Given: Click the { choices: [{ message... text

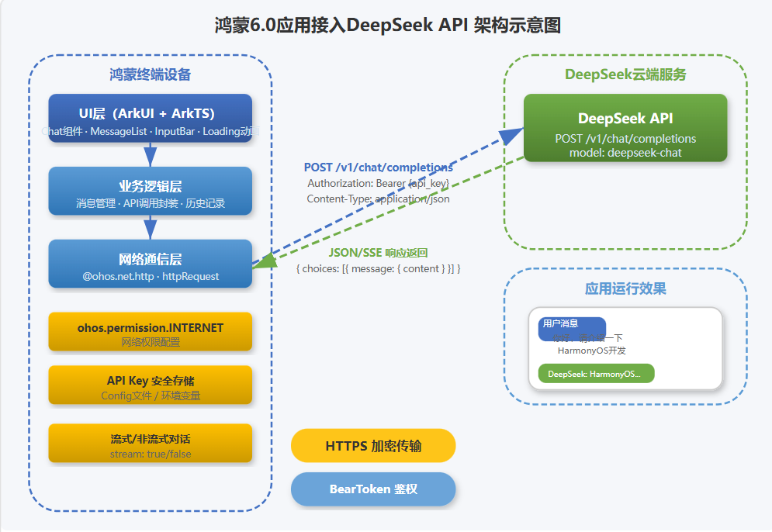Looking at the screenshot, I should (x=378, y=268).
